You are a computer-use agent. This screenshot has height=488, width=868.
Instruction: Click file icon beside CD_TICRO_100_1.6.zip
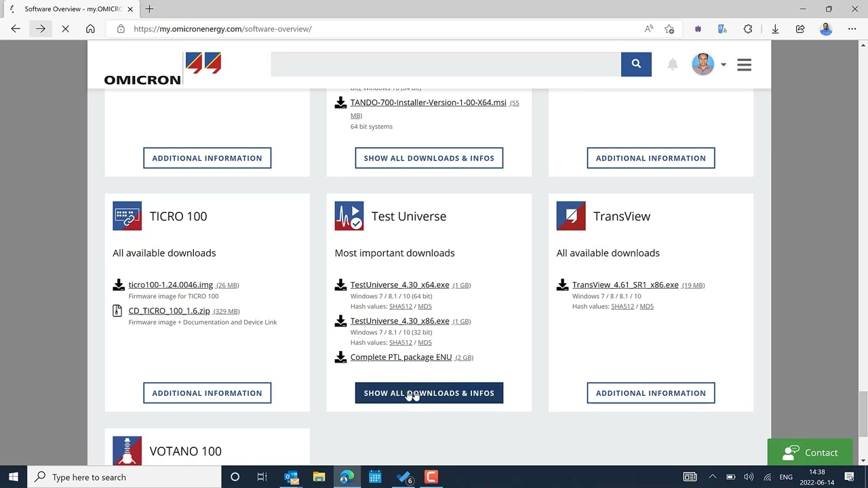(x=117, y=310)
